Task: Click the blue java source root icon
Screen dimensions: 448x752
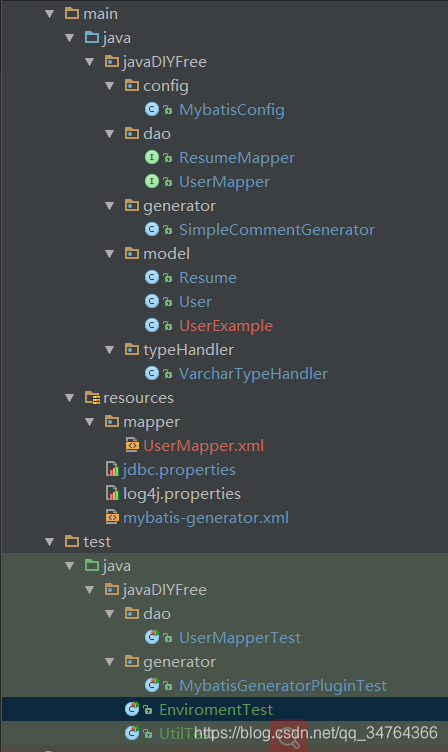Action: point(92,37)
